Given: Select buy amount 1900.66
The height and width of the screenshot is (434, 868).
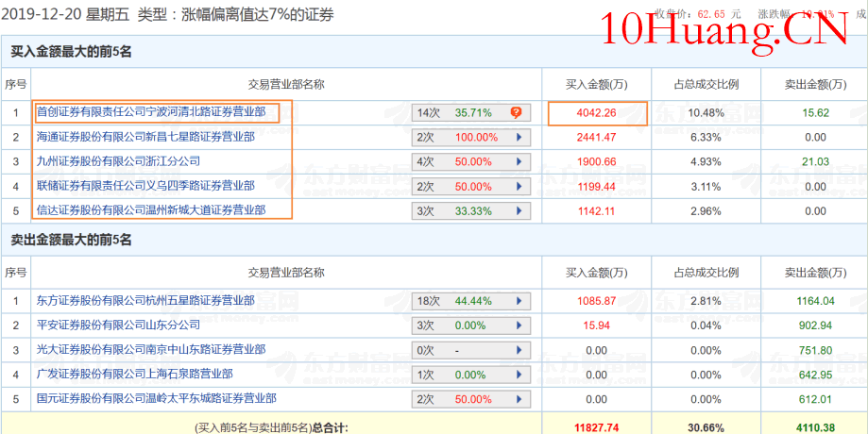Looking at the screenshot, I should pyautogui.click(x=597, y=161).
